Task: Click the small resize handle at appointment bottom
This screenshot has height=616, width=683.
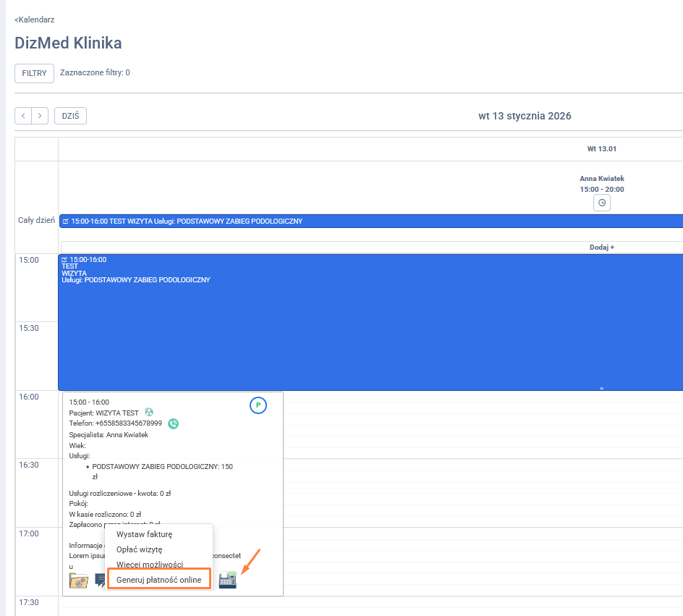Action: pos(601,388)
